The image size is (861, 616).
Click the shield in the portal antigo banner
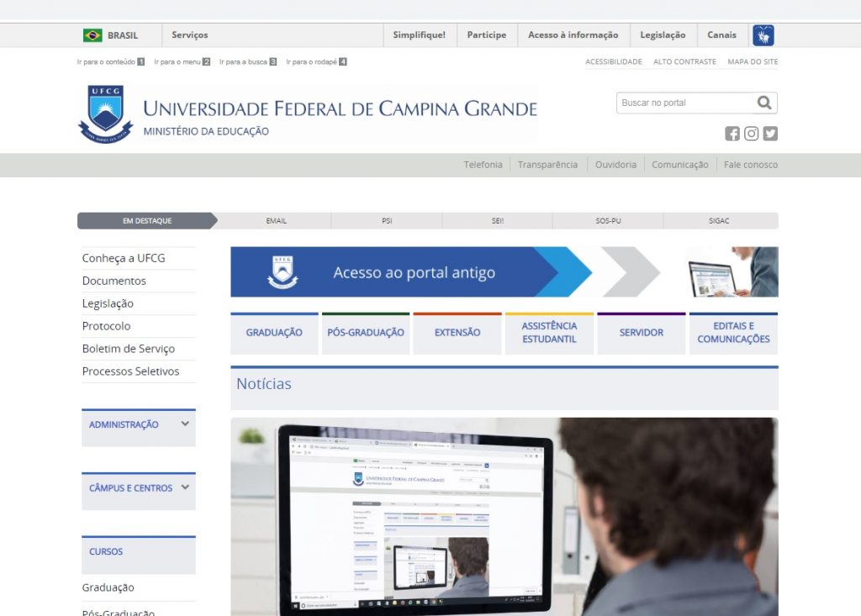pyautogui.click(x=282, y=272)
